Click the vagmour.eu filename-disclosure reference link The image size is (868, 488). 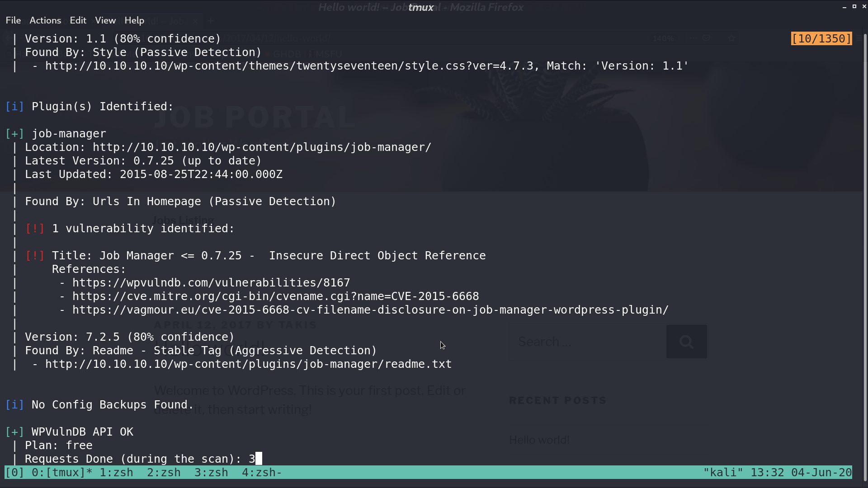[x=370, y=310]
